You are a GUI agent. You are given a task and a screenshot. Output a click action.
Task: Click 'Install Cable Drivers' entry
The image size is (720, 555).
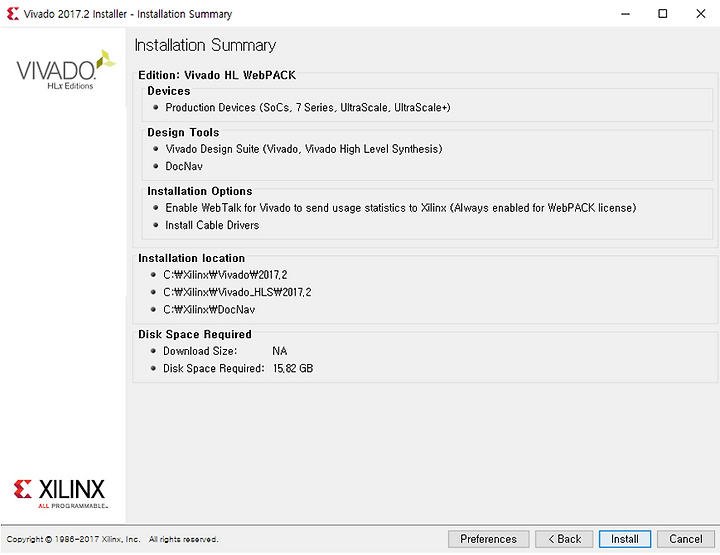(212, 225)
